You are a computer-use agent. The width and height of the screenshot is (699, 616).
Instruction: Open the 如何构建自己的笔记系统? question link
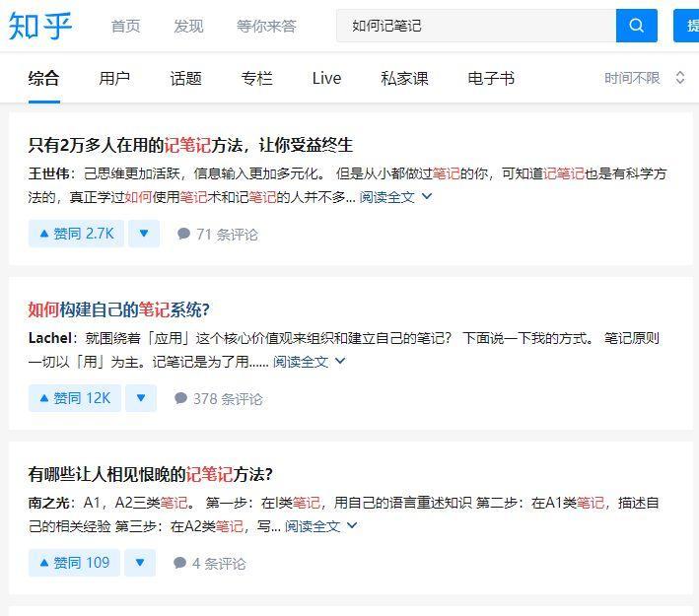pos(119,309)
